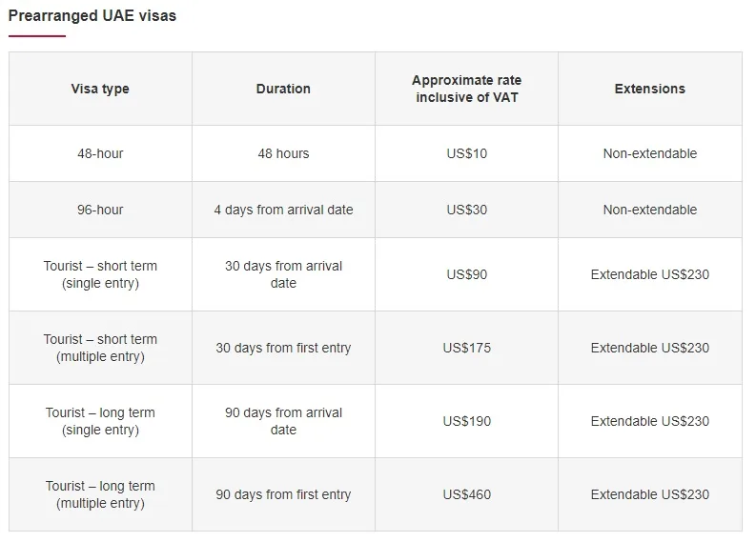Screen dimensions: 756x542
Task: Click the 96-hour visa type cell
Action: (100, 210)
